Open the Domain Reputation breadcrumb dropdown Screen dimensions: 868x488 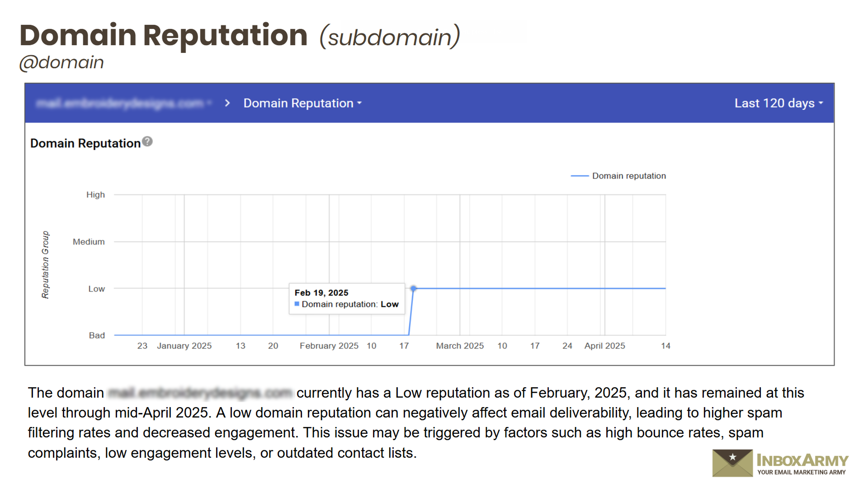[302, 103]
